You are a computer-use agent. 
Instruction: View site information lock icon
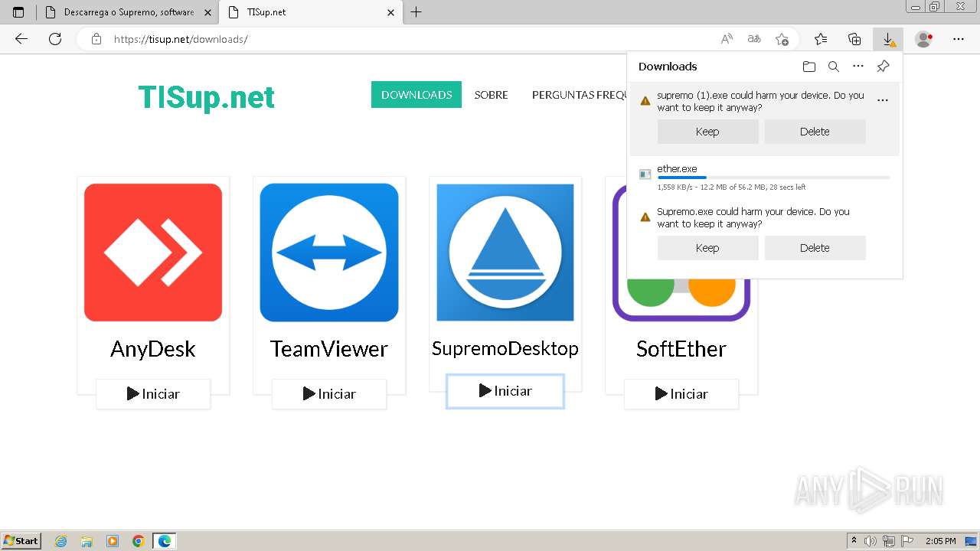pyautogui.click(x=96, y=39)
